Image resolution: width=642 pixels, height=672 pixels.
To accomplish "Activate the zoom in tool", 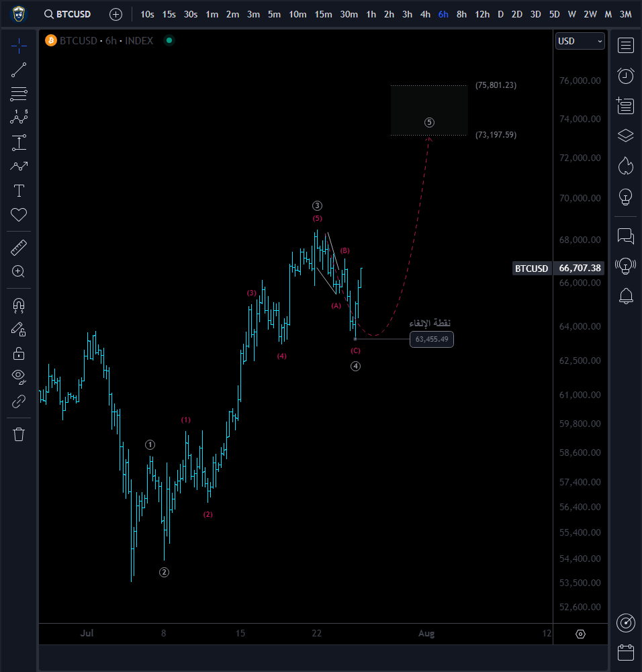I will 18,271.
